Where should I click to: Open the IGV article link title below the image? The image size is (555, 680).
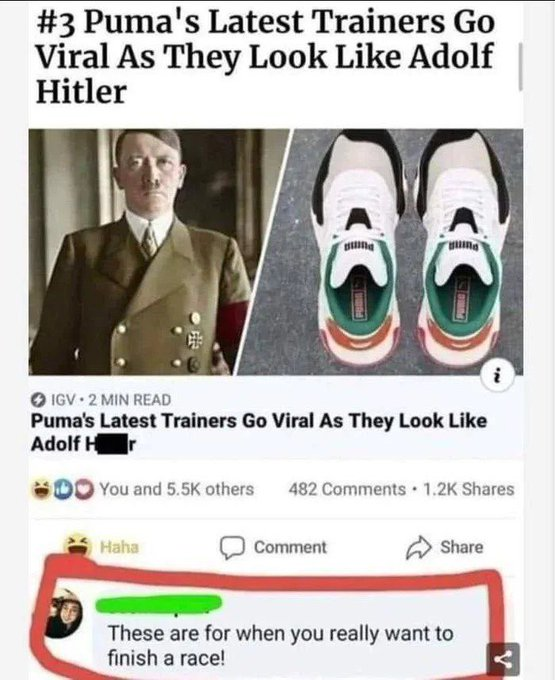point(258,432)
